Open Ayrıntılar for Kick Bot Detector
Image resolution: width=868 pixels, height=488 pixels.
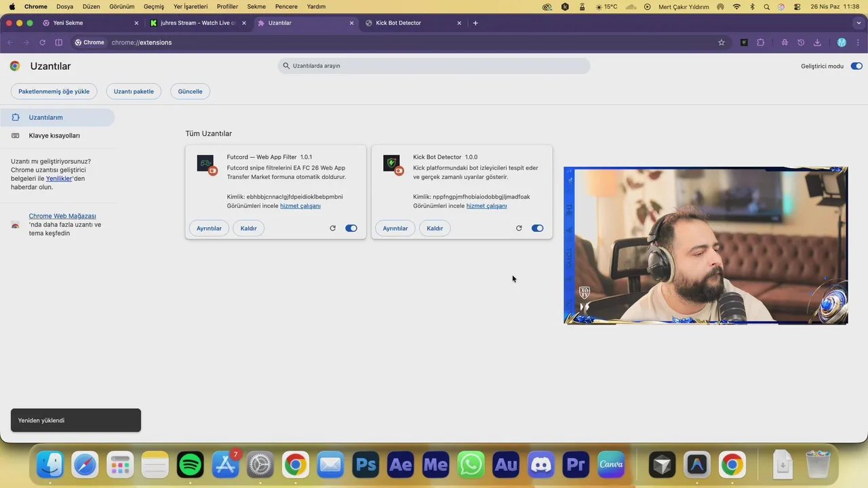pyautogui.click(x=395, y=228)
